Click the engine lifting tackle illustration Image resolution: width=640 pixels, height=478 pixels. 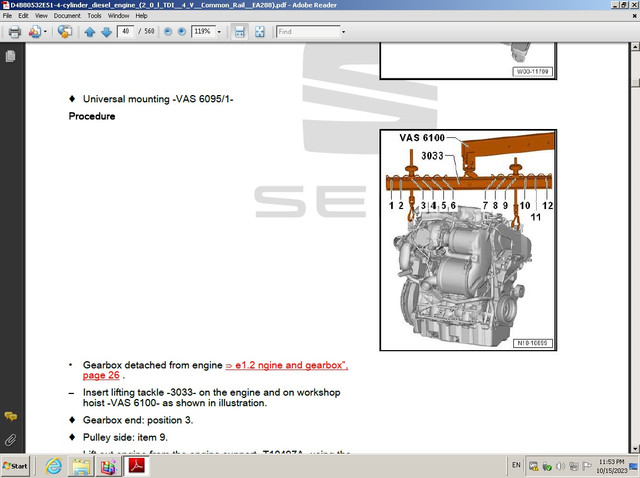468,240
